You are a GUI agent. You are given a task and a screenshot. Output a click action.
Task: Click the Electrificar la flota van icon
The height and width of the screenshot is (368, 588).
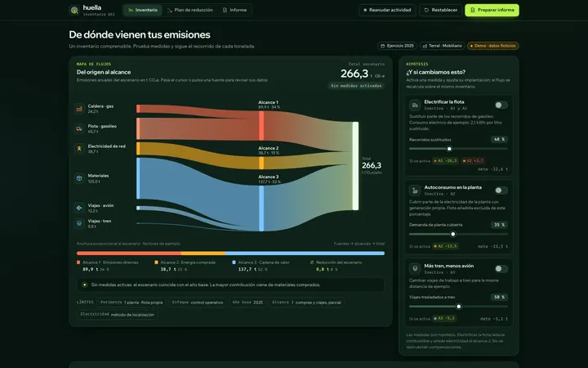pyautogui.click(x=415, y=105)
